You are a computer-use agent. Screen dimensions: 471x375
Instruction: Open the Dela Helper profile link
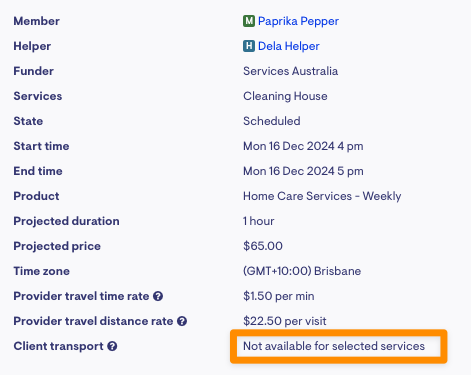pyautogui.click(x=289, y=46)
